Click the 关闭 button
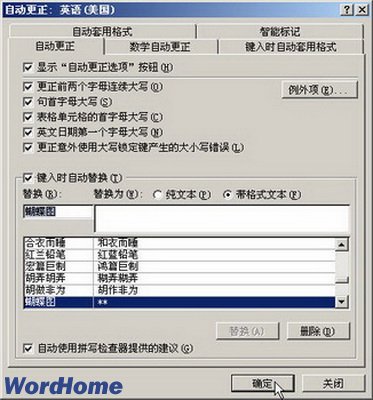Image resolution: width=373 pixels, height=400 pixels. click(x=333, y=383)
